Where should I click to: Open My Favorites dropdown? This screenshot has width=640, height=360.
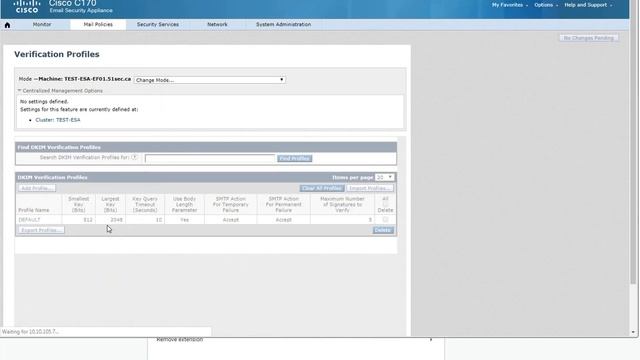(509, 5)
